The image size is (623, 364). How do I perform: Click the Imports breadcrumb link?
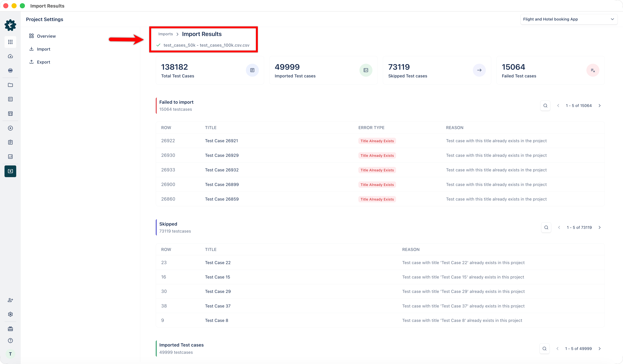coord(165,34)
